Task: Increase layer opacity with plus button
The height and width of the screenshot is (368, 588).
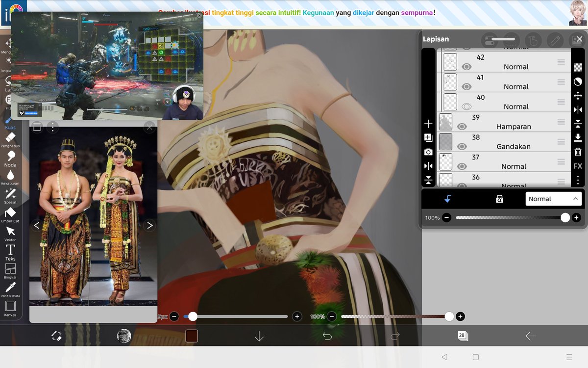Action: tap(576, 217)
